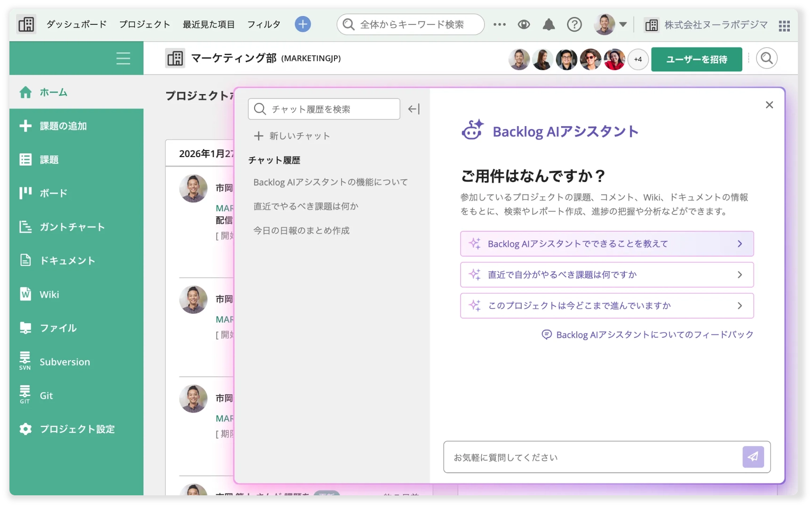Click the チャット履歴を検索 search field

tap(324, 109)
